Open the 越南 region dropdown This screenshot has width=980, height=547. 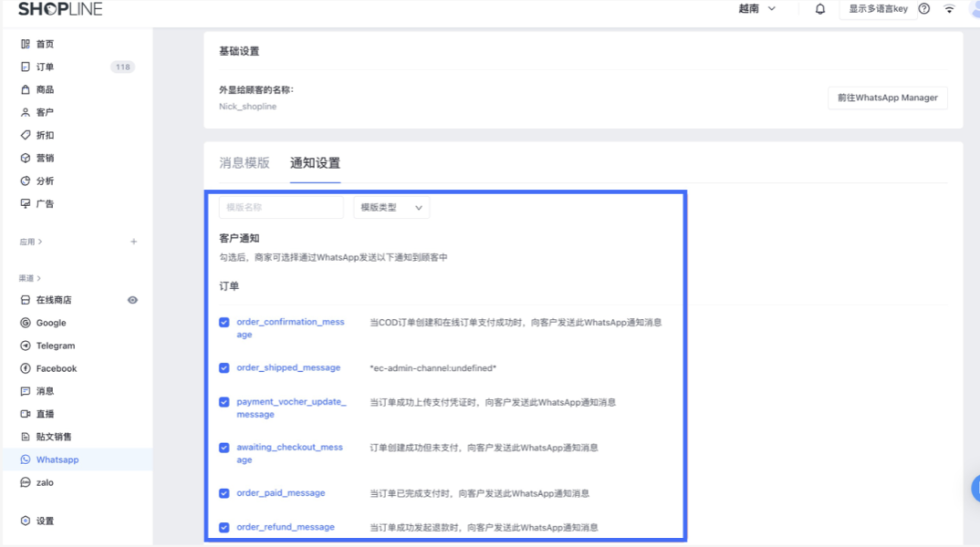pyautogui.click(x=756, y=9)
